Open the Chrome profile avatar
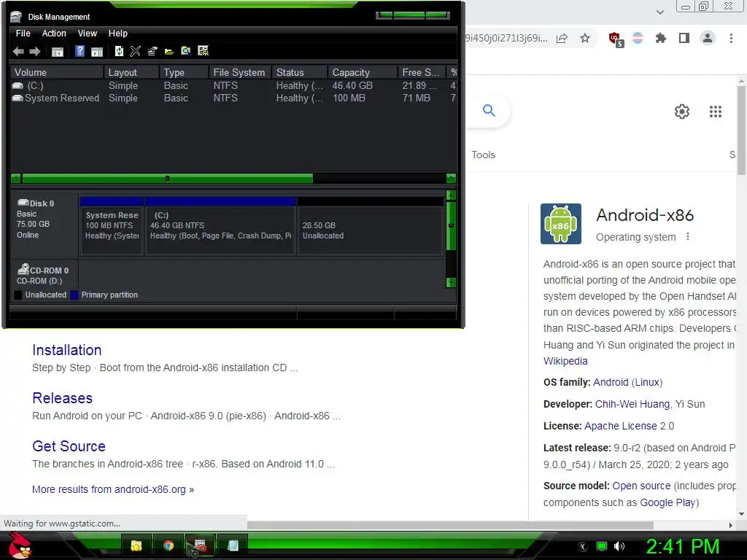This screenshot has width=747, height=560. coord(708,38)
